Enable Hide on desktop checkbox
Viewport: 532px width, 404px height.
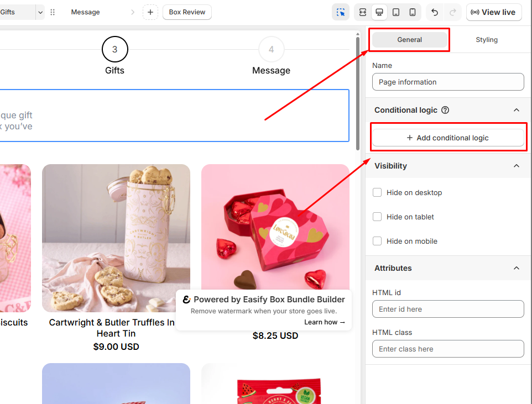point(377,192)
